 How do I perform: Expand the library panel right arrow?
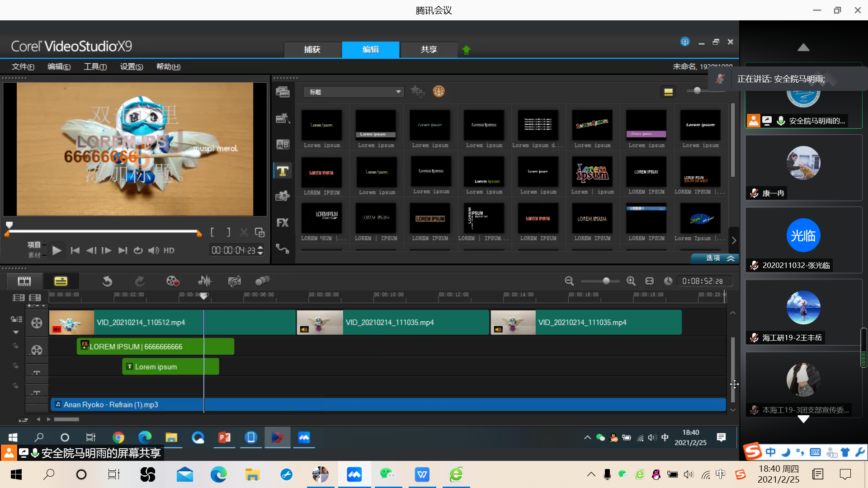[734, 240]
